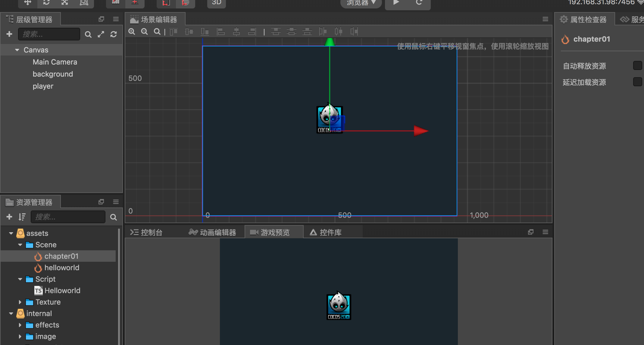Enable the 自动释放资源 checkbox
This screenshot has height=345, width=644.
[x=637, y=66]
